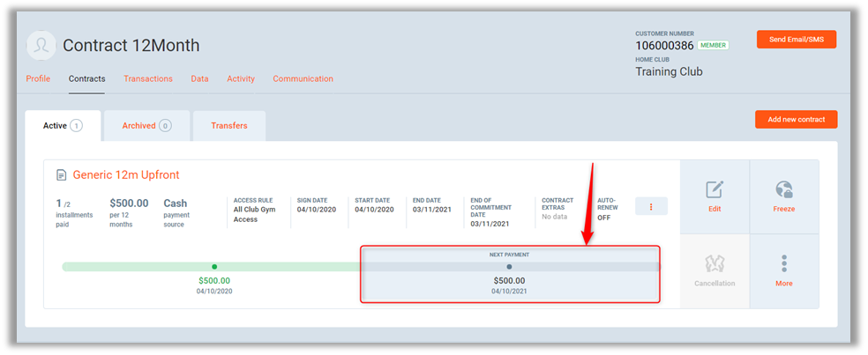Screen dimensions: 868x355
Task: Show the Archived contracts tab
Action: pyautogui.click(x=146, y=126)
